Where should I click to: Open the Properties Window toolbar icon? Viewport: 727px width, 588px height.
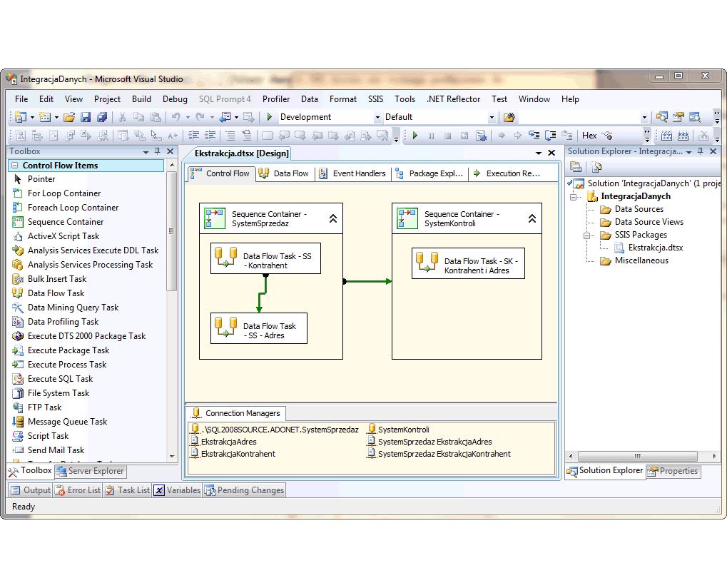[678, 117]
